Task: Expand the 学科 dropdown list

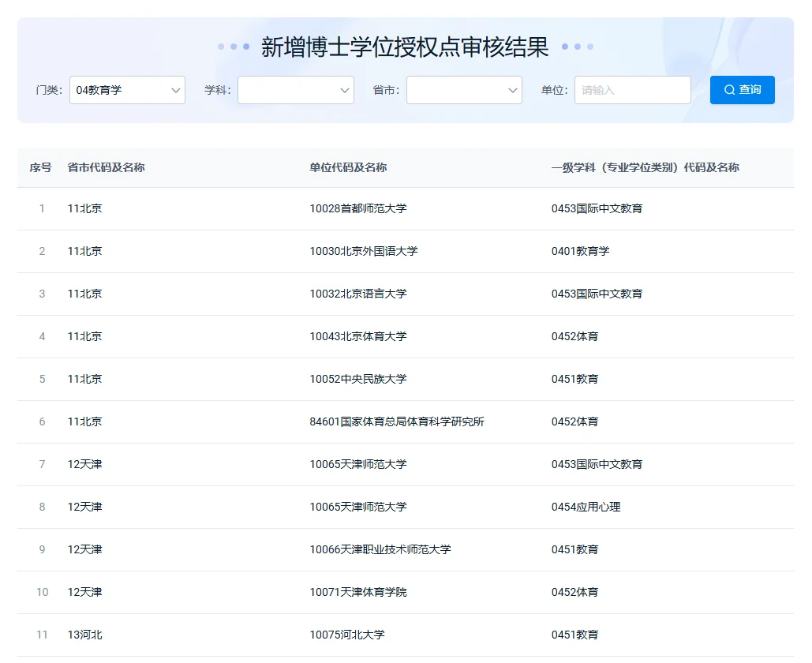Action: click(x=295, y=90)
